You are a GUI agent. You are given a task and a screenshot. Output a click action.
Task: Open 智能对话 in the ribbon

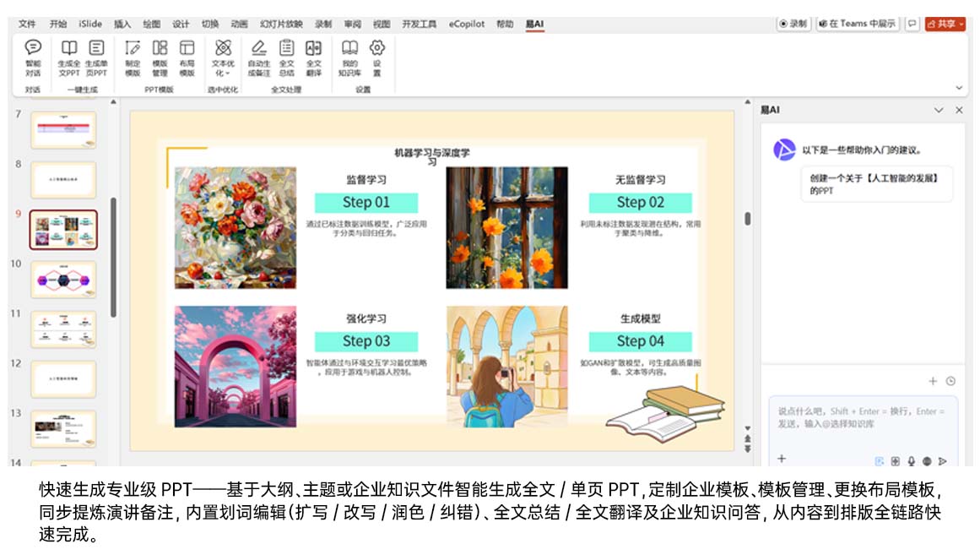point(33,57)
